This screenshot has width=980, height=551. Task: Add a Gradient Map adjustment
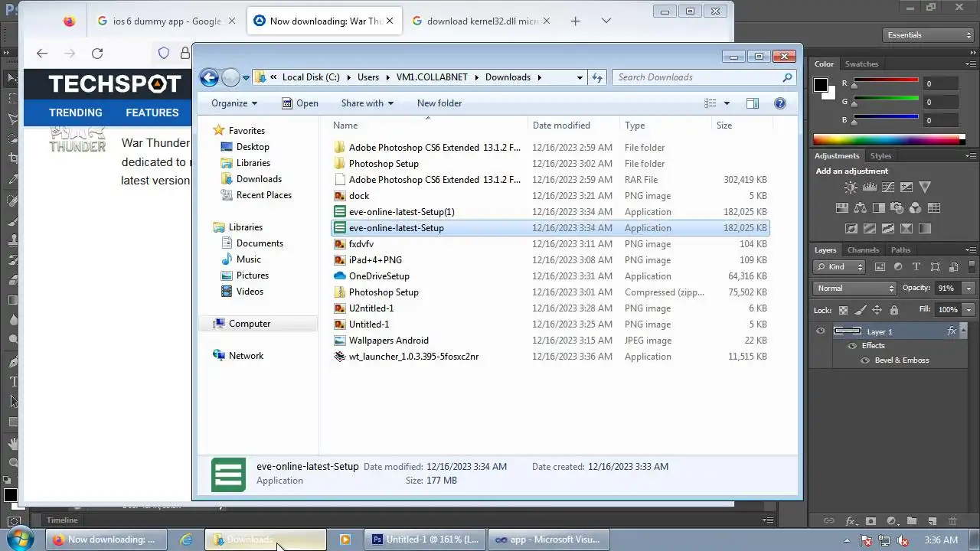pyautogui.click(x=925, y=228)
